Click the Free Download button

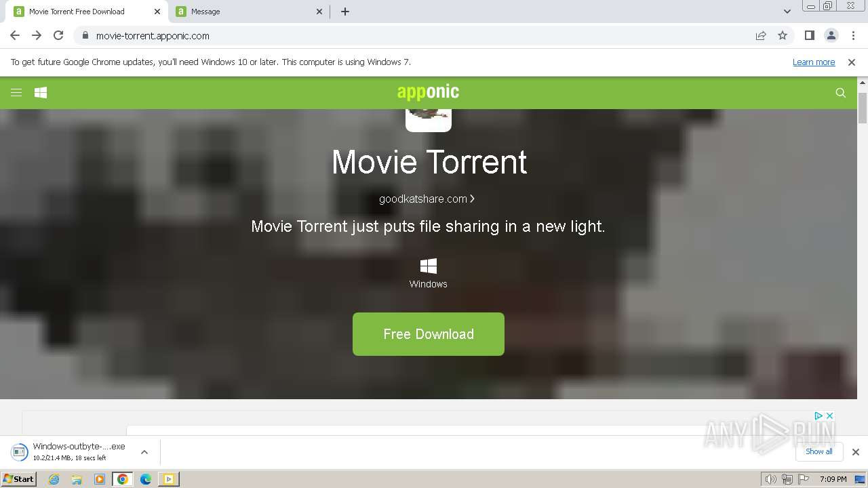(429, 334)
